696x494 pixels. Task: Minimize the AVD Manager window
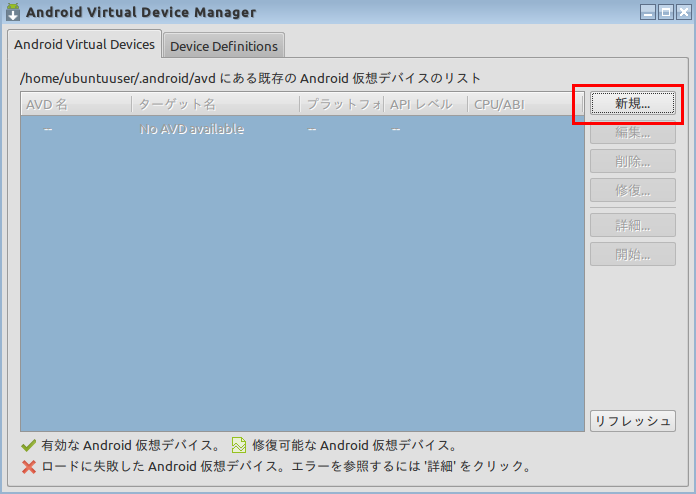tap(648, 12)
